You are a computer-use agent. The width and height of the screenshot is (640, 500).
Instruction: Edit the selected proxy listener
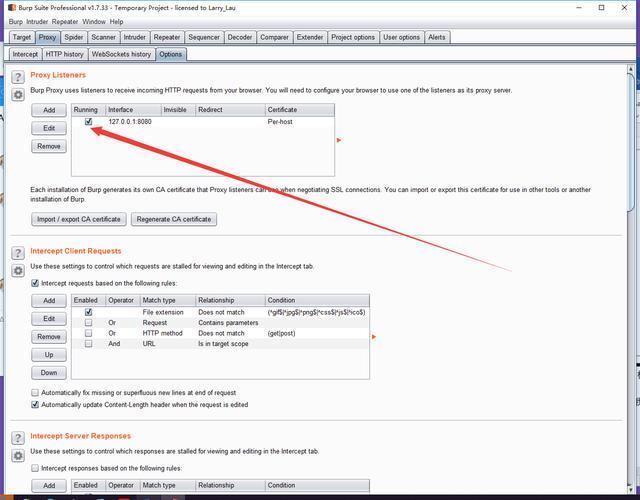click(x=49, y=128)
